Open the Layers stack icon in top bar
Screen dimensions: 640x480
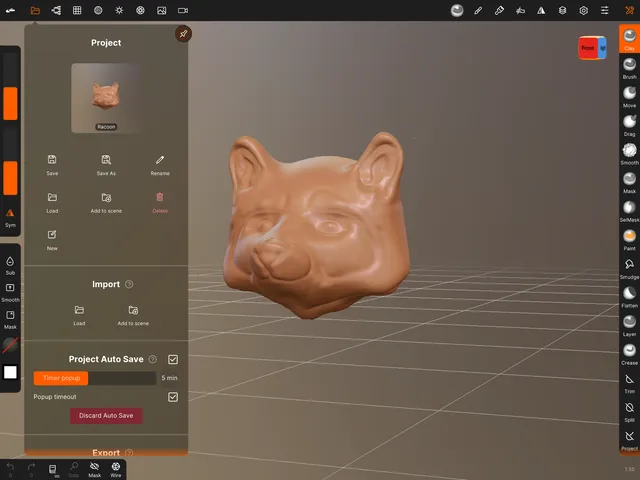point(562,11)
